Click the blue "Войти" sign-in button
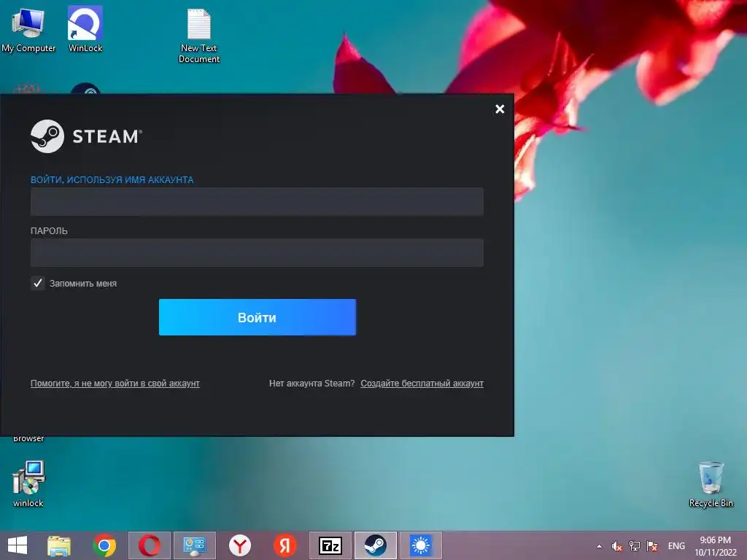This screenshot has width=747, height=560. [x=258, y=317]
